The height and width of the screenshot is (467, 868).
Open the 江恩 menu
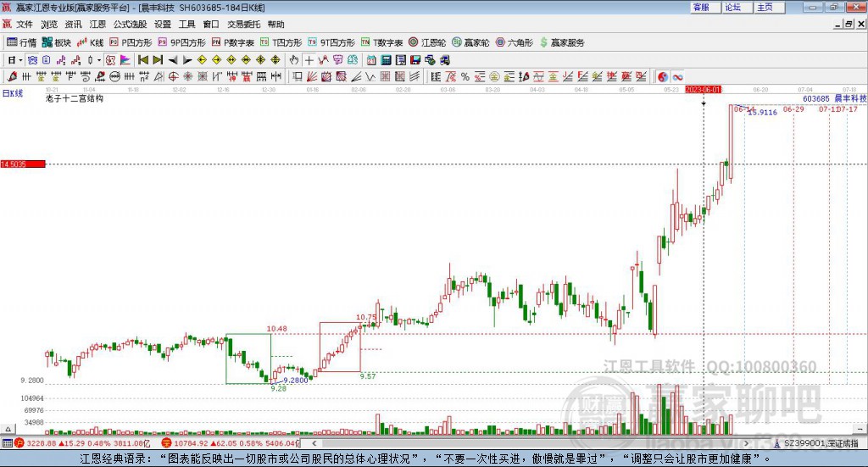[97, 25]
